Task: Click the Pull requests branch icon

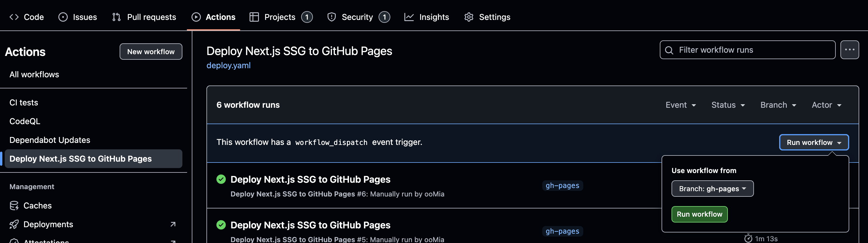Action: point(117,17)
